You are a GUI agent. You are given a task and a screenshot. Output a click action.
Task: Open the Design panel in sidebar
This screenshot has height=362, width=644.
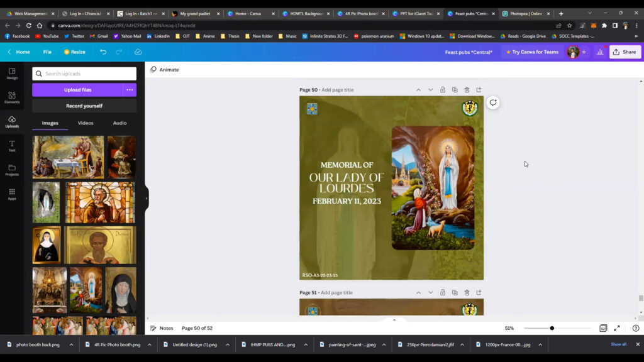pos(12,74)
